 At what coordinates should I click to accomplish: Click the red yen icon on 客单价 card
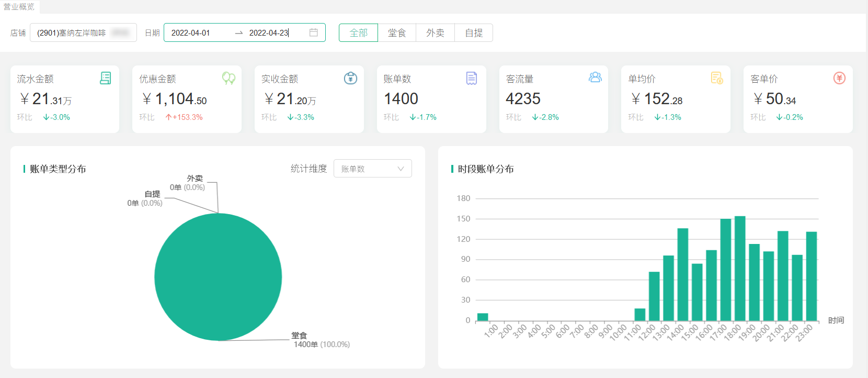click(x=839, y=78)
